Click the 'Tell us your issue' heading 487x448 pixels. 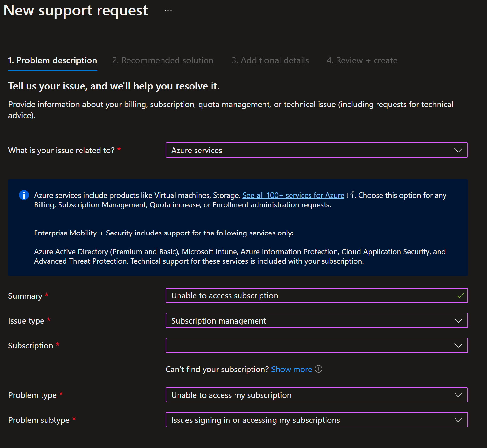coord(114,86)
